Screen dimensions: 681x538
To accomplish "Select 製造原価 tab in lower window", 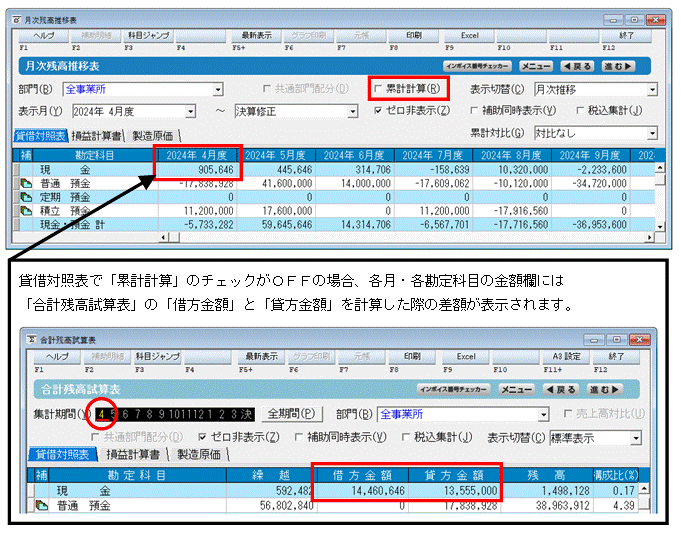I will (199, 455).
